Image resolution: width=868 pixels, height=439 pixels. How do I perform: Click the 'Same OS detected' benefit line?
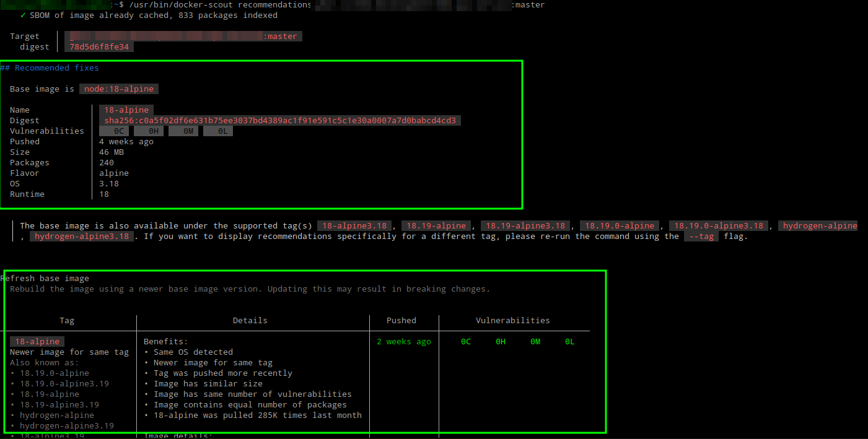point(193,352)
